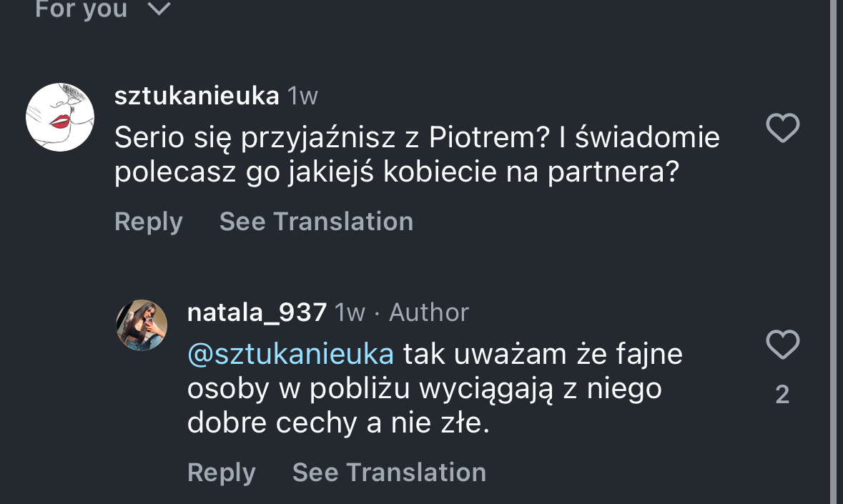Click the right-edge vertical scrollbar
Viewport: 843px width, 504px height.
click(833, 250)
